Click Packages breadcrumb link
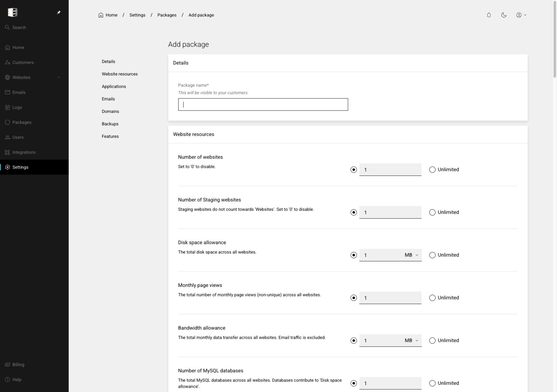The image size is (557, 392). pyautogui.click(x=167, y=15)
